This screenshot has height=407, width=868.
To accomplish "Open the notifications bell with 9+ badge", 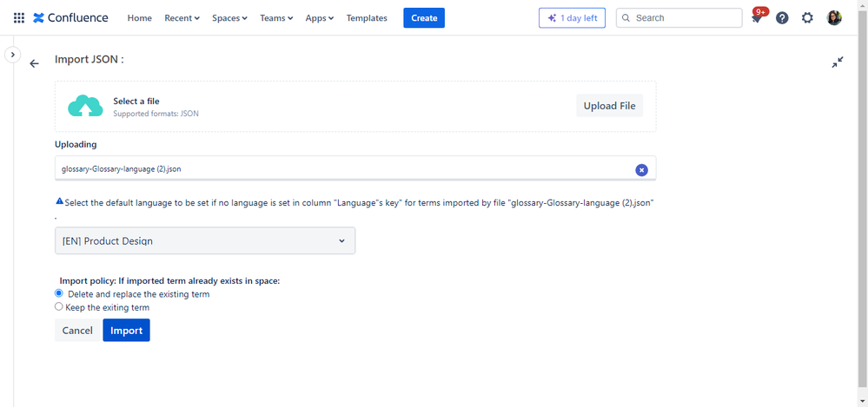I will tap(756, 17).
